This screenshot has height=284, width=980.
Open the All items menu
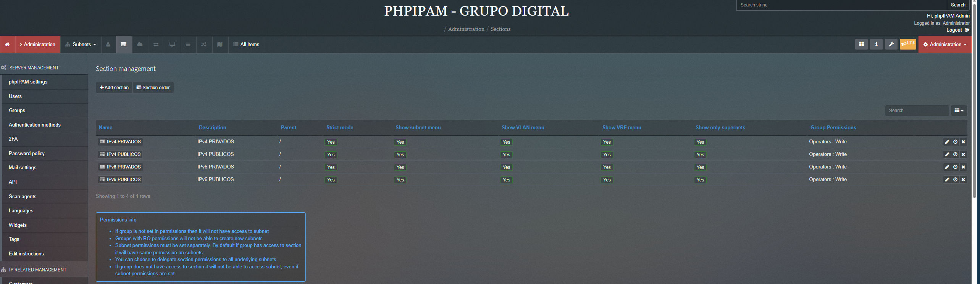coord(246,45)
